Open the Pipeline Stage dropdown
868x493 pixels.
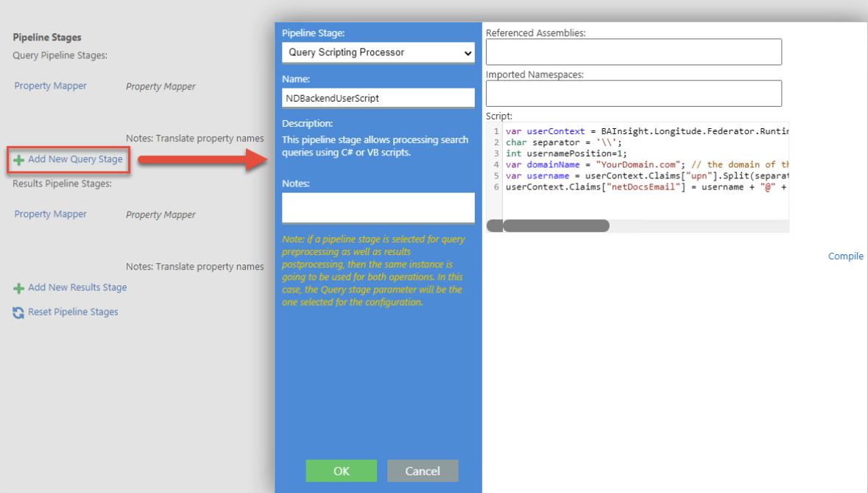[x=378, y=52]
